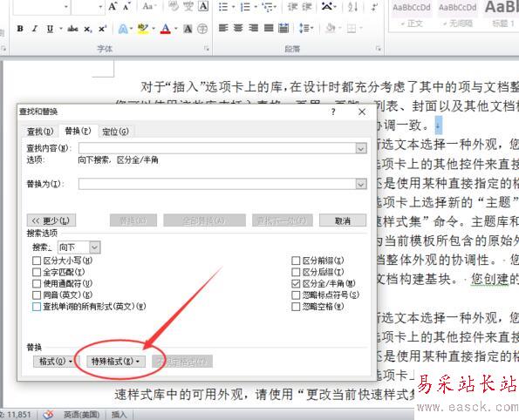
Task: Switch to the 定位 tab
Action: click(115, 132)
